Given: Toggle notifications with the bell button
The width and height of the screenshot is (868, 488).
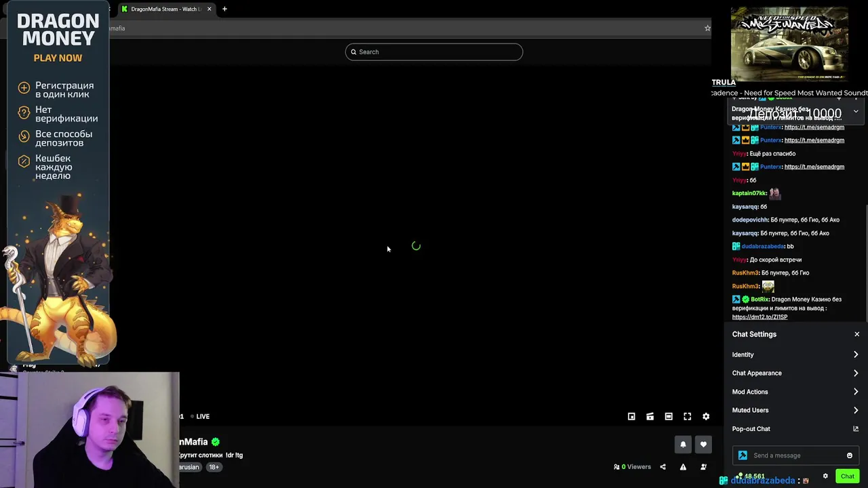Looking at the screenshot, I should tap(683, 445).
